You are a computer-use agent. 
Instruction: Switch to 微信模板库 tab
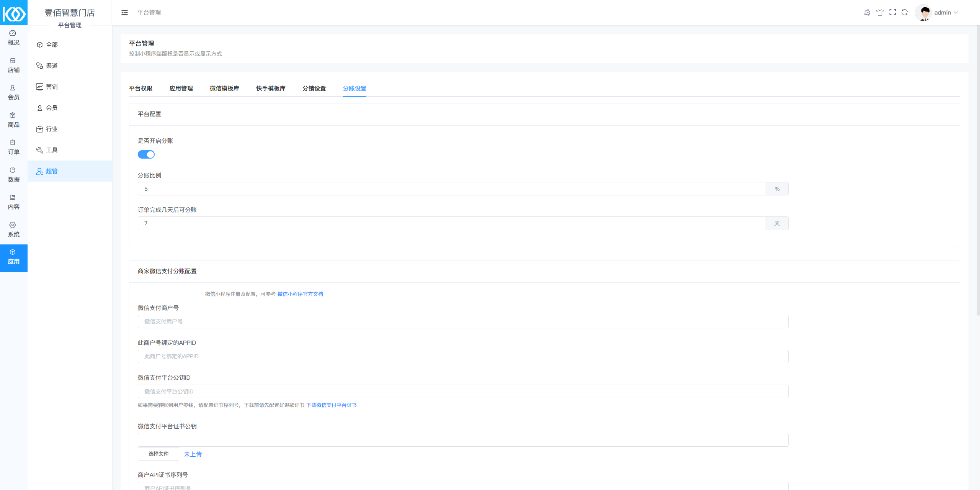224,88
